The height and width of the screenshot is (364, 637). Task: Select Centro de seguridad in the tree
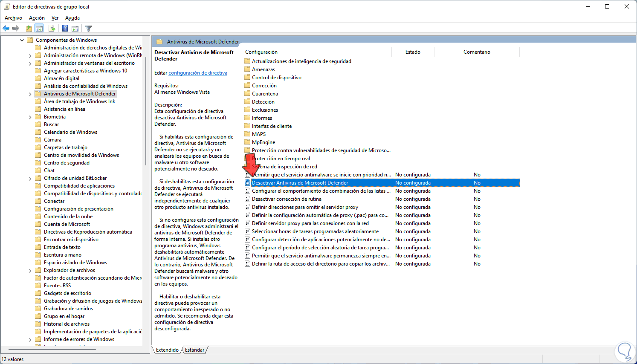click(67, 163)
